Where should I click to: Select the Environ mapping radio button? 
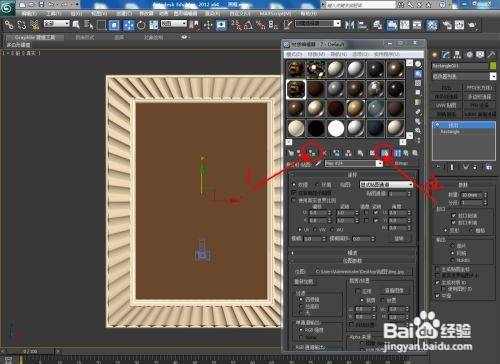click(x=317, y=185)
